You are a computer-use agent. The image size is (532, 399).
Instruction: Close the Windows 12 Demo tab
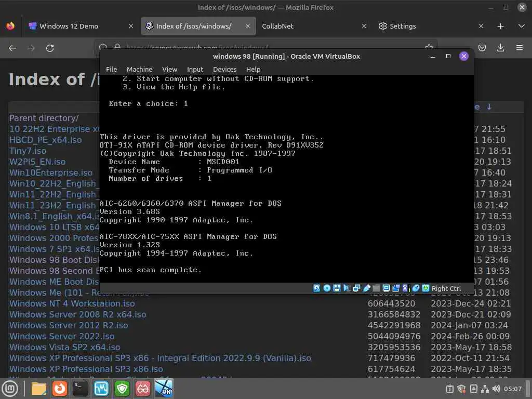click(130, 26)
